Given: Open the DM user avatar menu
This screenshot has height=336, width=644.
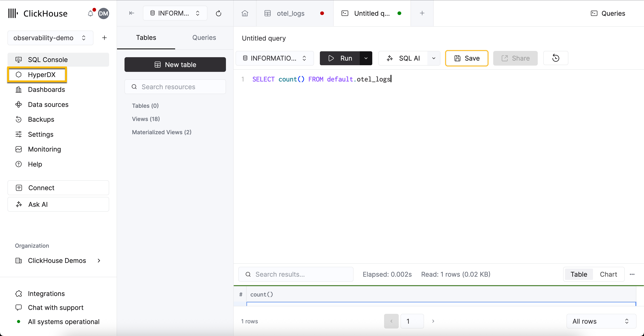Looking at the screenshot, I should click(104, 13).
